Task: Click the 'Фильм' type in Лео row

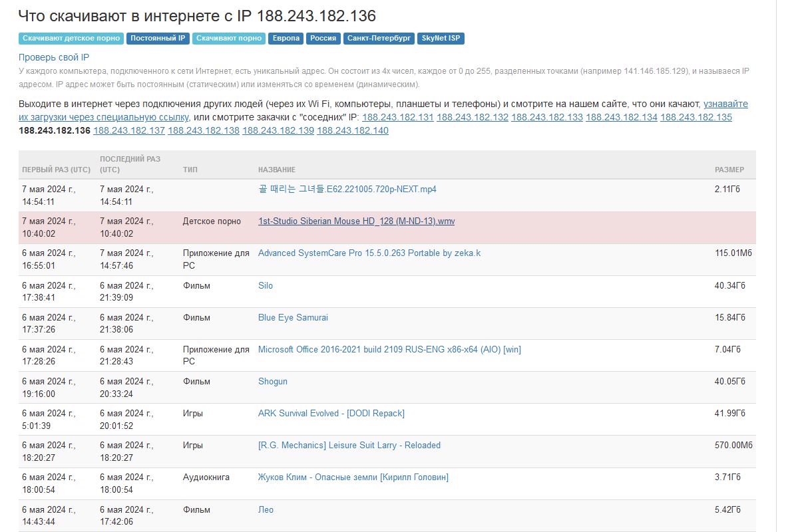Action: click(196, 509)
